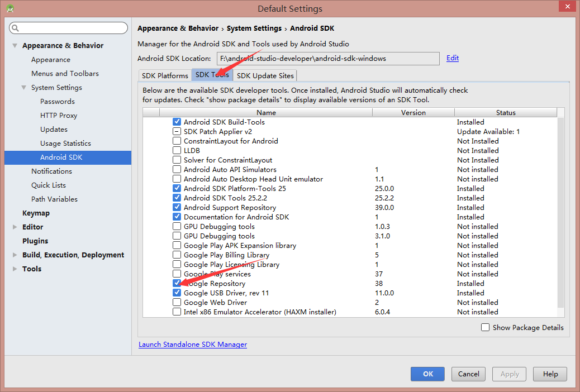580x392 pixels.
Task: Click the Android Studio logo in title bar
Action: (11, 8)
